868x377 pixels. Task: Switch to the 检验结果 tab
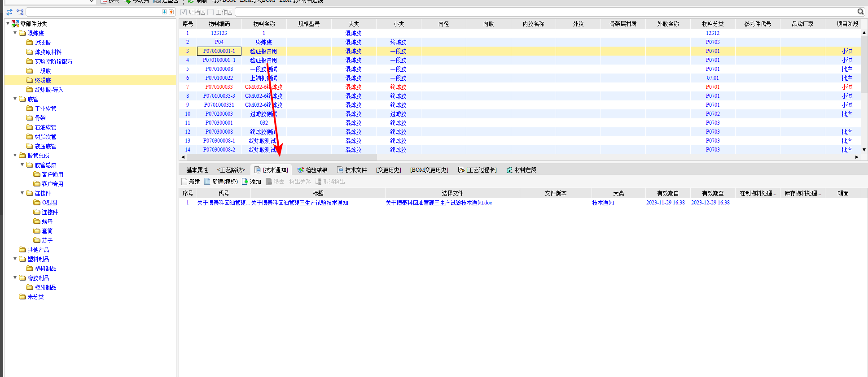tap(312, 170)
